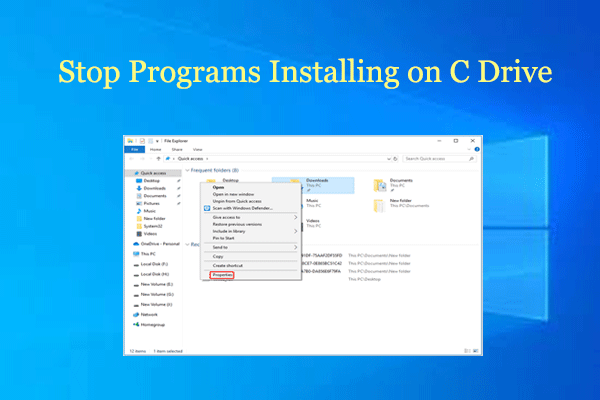Select Scan with Windows Defender entry
The width and height of the screenshot is (600, 400).
coord(243,208)
